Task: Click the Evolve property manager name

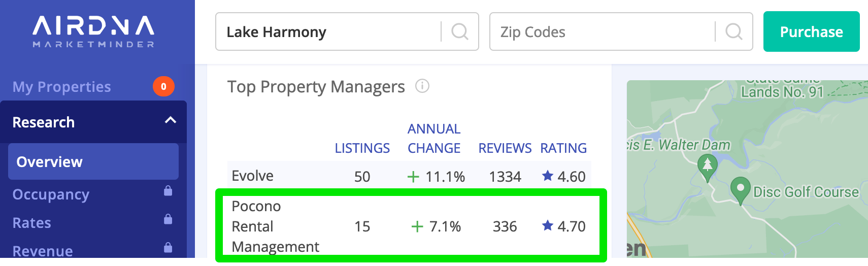Action: click(x=253, y=176)
